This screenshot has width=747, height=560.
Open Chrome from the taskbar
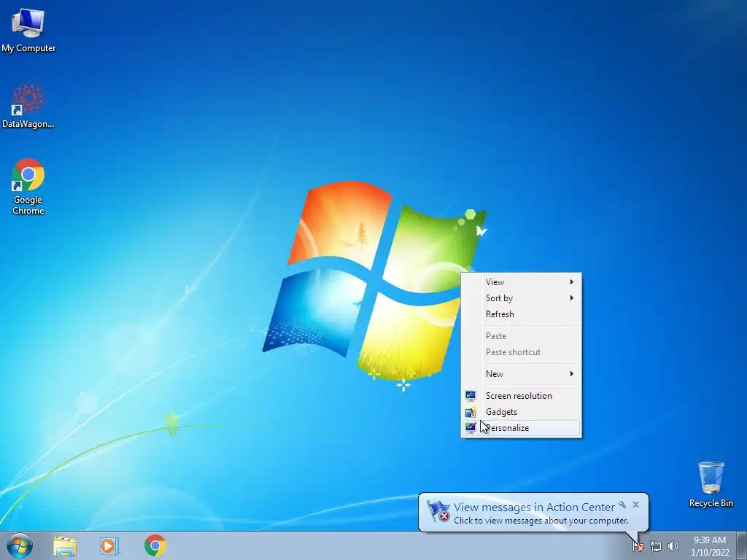coord(155,545)
